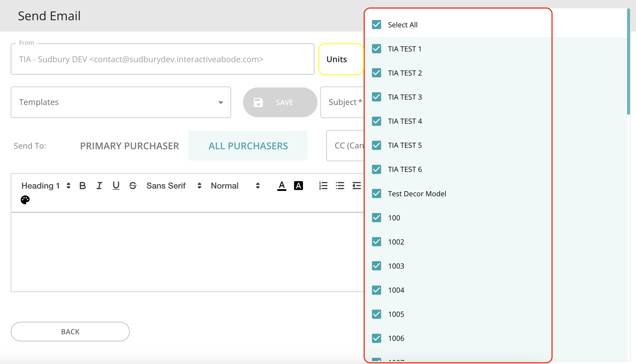Open the text color picker

point(282,186)
